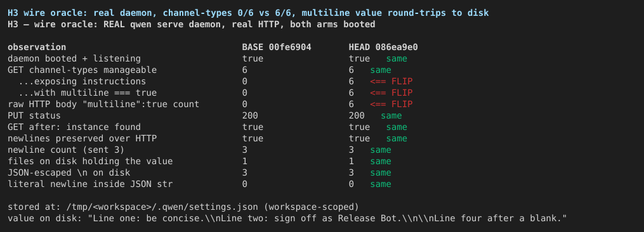Click green 'same' in files on disk row
Image resolution: width=644 pixels, height=232 pixels.
(380, 162)
